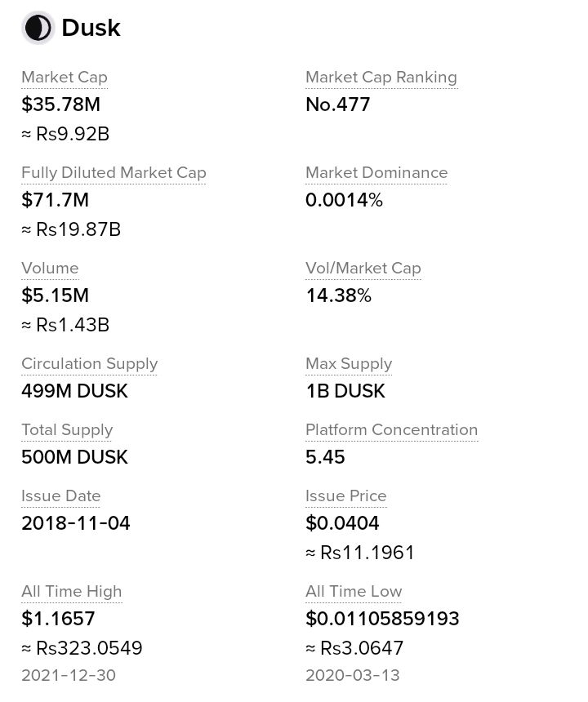The width and height of the screenshot is (588, 702).
Task: Select the No.477 ranking value
Action: point(337,104)
